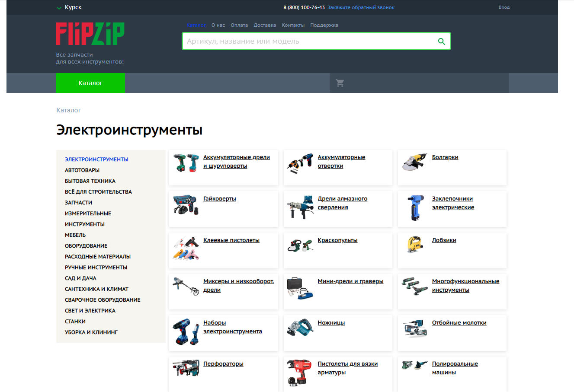The height and width of the screenshot is (392, 574).
Task: Click the paint sprayer image
Action: tap(300, 245)
